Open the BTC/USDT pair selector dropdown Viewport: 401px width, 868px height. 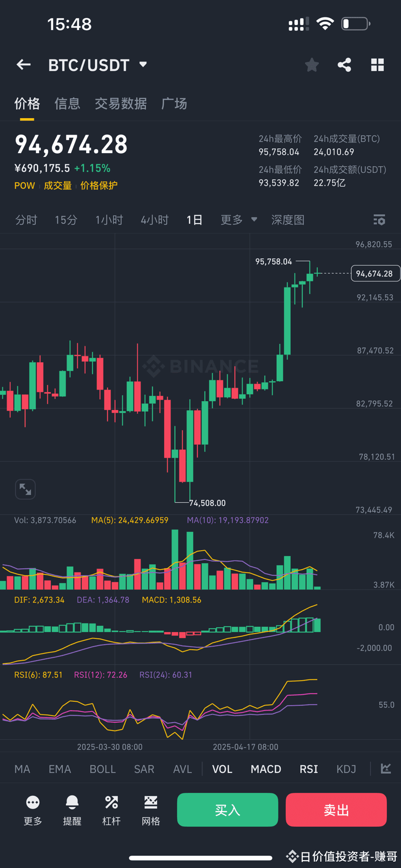142,64
